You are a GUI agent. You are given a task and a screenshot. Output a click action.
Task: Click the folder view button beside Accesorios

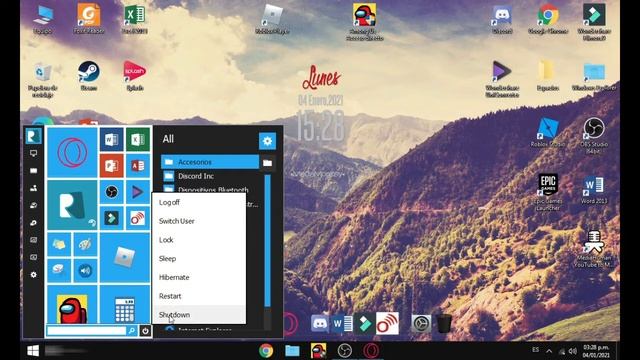click(x=267, y=163)
